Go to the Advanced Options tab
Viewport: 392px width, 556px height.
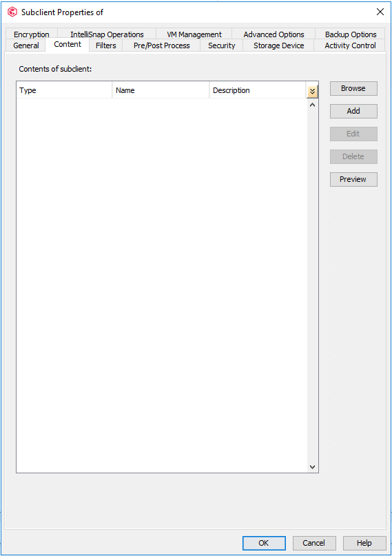click(x=274, y=34)
